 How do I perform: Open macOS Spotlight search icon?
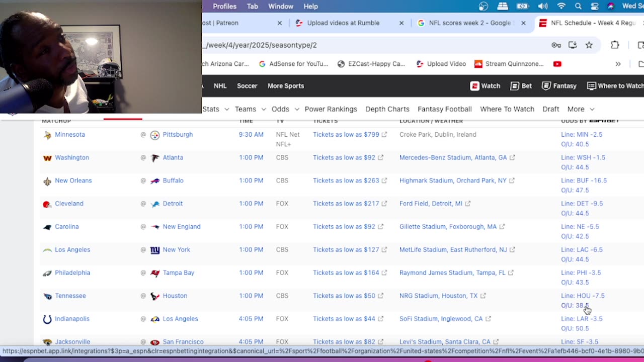tap(578, 7)
